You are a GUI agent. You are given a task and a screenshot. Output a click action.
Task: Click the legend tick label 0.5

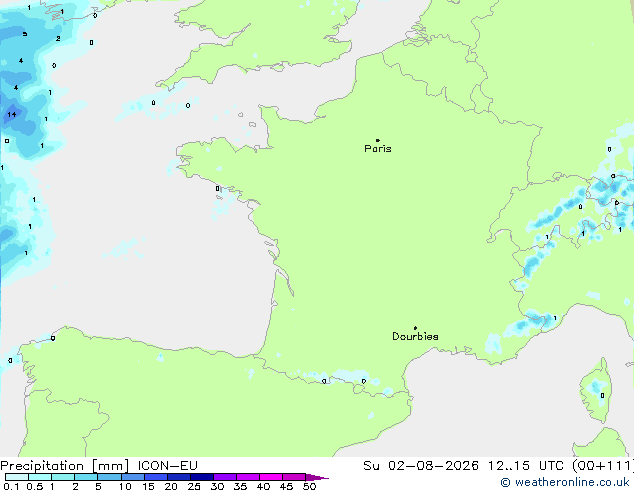click(35, 486)
